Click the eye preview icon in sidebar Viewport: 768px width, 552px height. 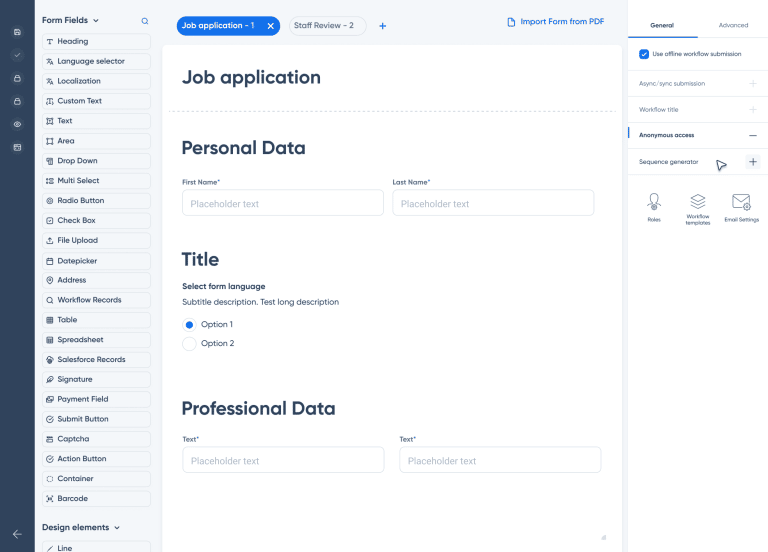[x=17, y=124]
